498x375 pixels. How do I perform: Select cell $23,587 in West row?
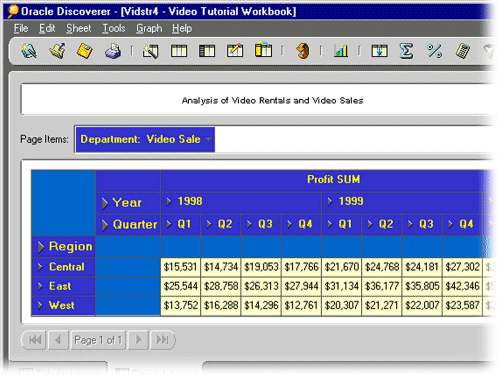pyautogui.click(x=462, y=306)
